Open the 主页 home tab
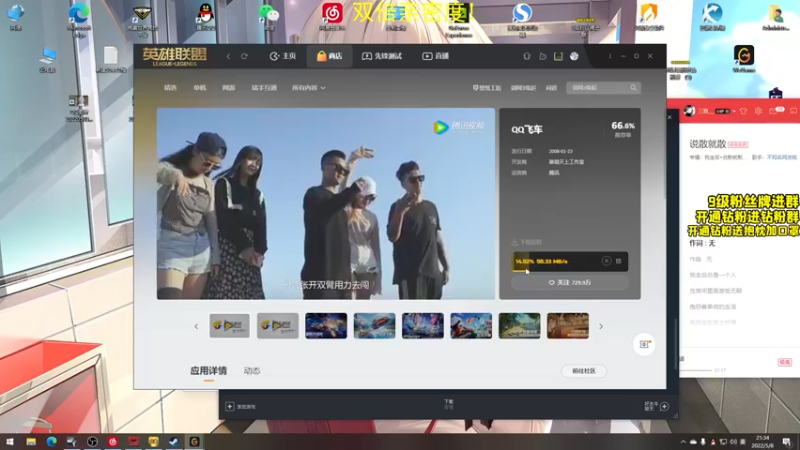The width and height of the screenshot is (800, 450). 283,56
